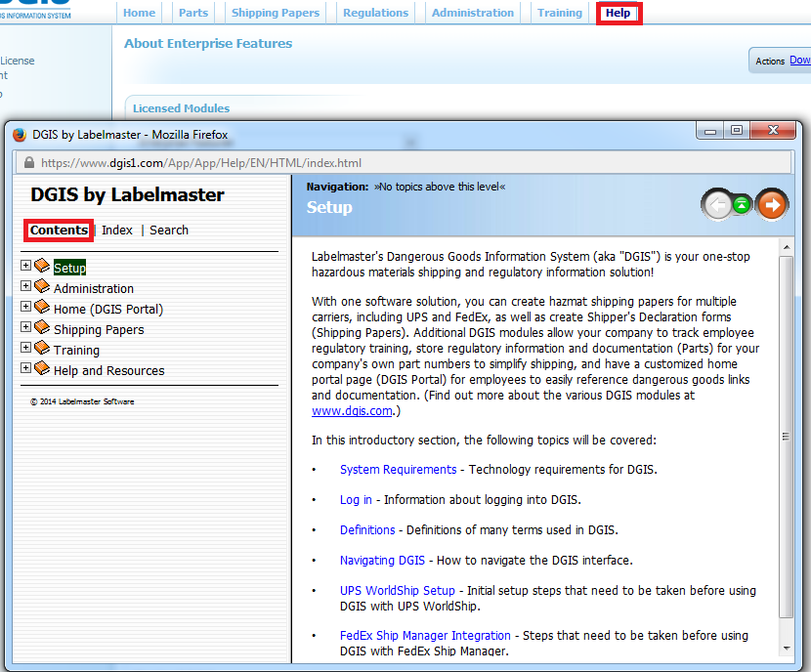The width and height of the screenshot is (811, 672).
Task: Click the orange next-topic arrow
Action: coord(772,204)
